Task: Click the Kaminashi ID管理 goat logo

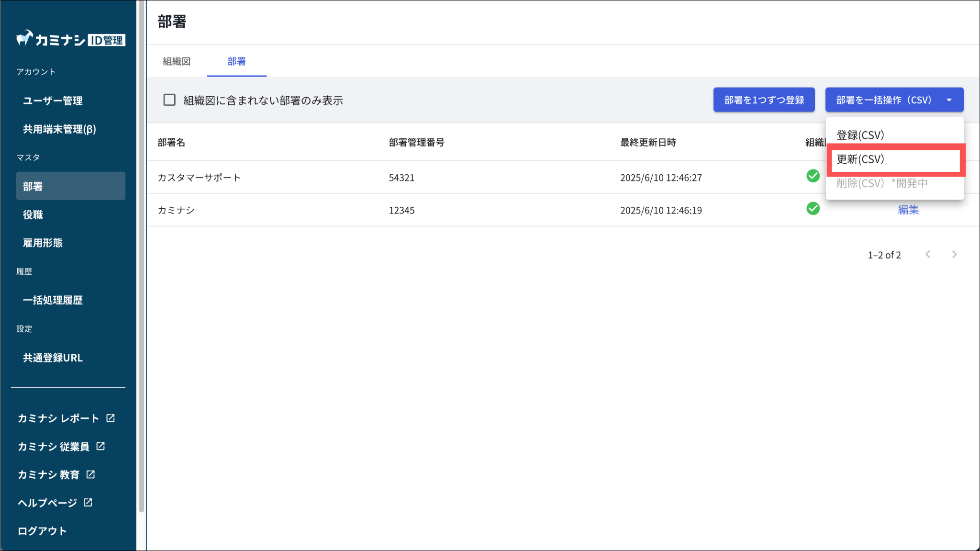Action: (25, 38)
